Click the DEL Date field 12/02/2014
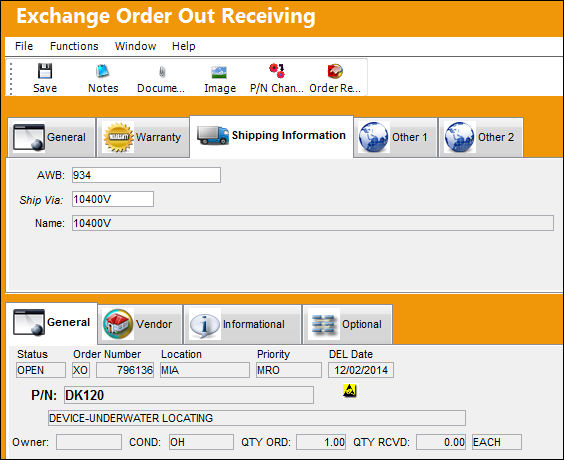Screen dimensions: 564x460 [x=361, y=370]
